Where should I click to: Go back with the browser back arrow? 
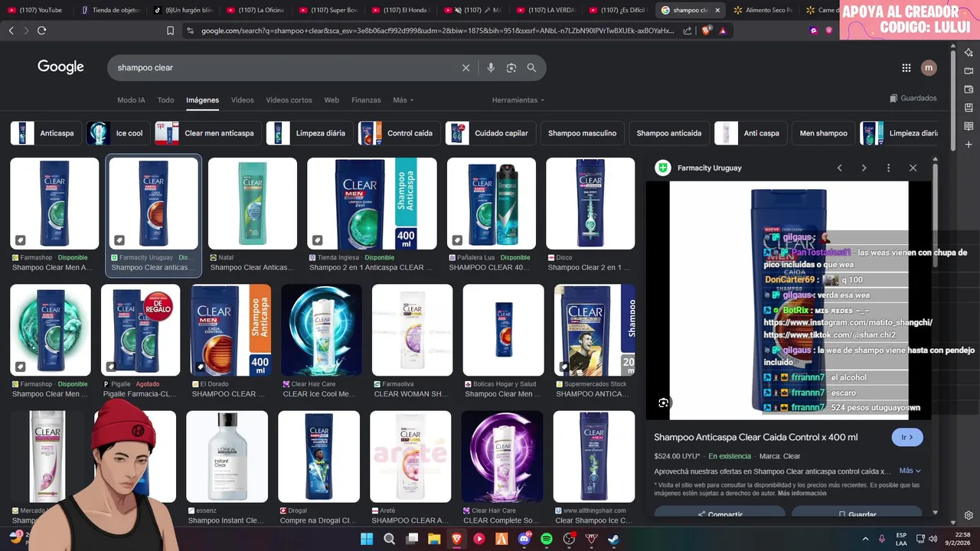[11, 31]
